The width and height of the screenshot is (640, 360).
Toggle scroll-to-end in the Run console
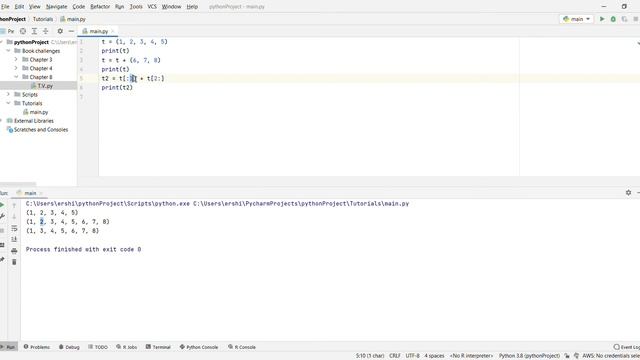(x=14, y=239)
